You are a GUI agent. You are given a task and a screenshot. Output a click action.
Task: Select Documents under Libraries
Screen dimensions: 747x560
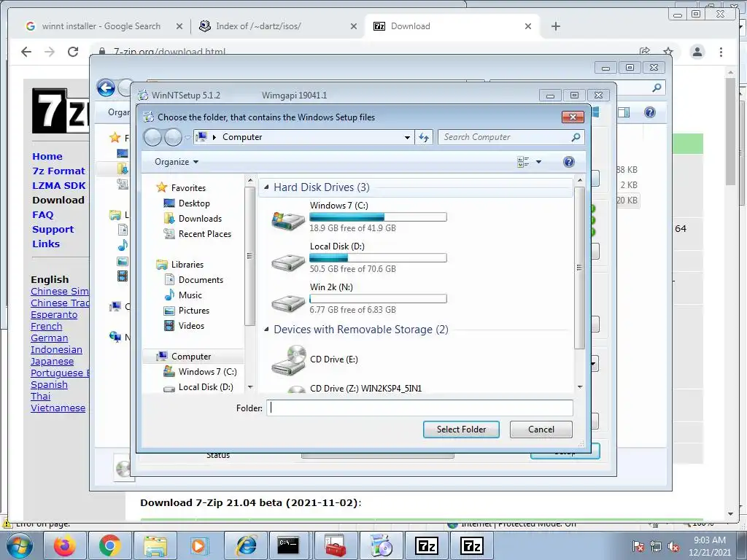pos(201,280)
